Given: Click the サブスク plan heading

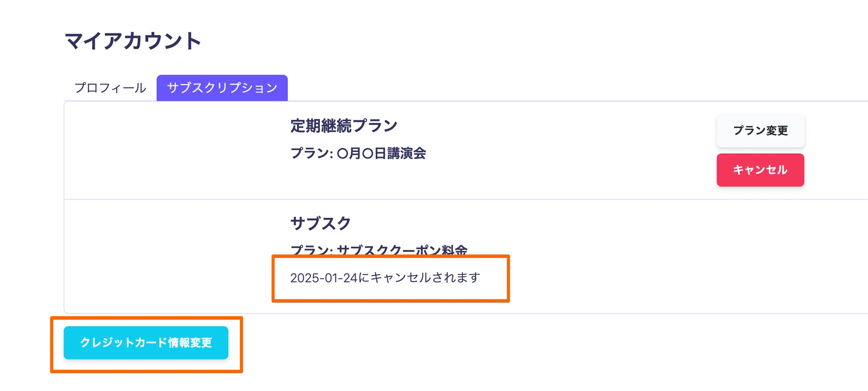Looking at the screenshot, I should (320, 223).
